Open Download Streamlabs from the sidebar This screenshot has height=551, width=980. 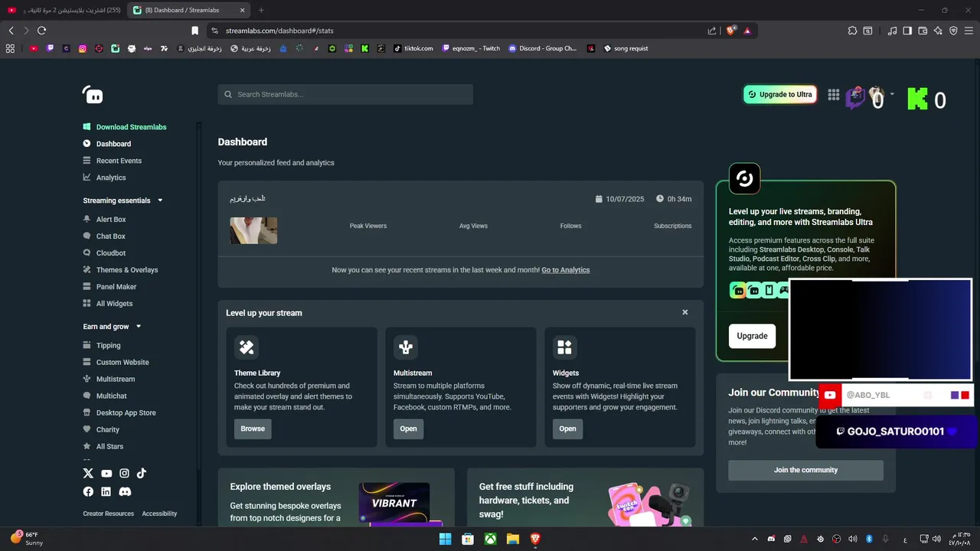pyautogui.click(x=125, y=127)
